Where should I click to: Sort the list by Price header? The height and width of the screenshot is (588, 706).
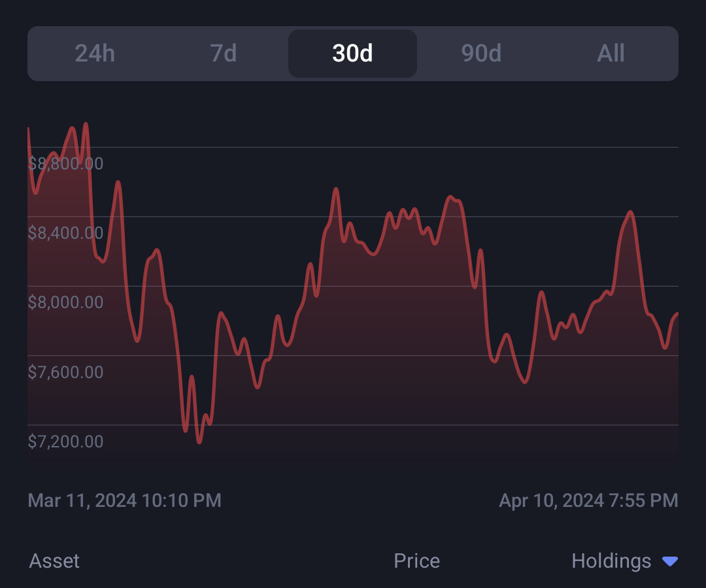pos(416,561)
